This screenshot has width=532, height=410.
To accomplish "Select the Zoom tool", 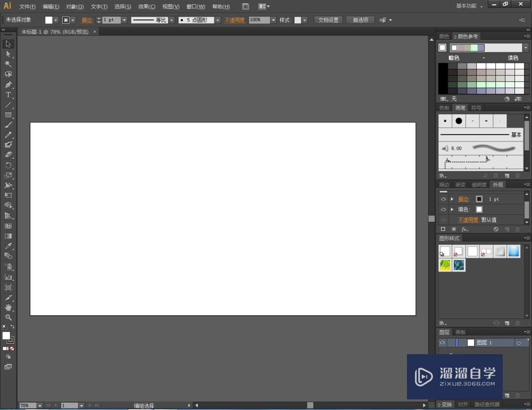I will (8, 317).
